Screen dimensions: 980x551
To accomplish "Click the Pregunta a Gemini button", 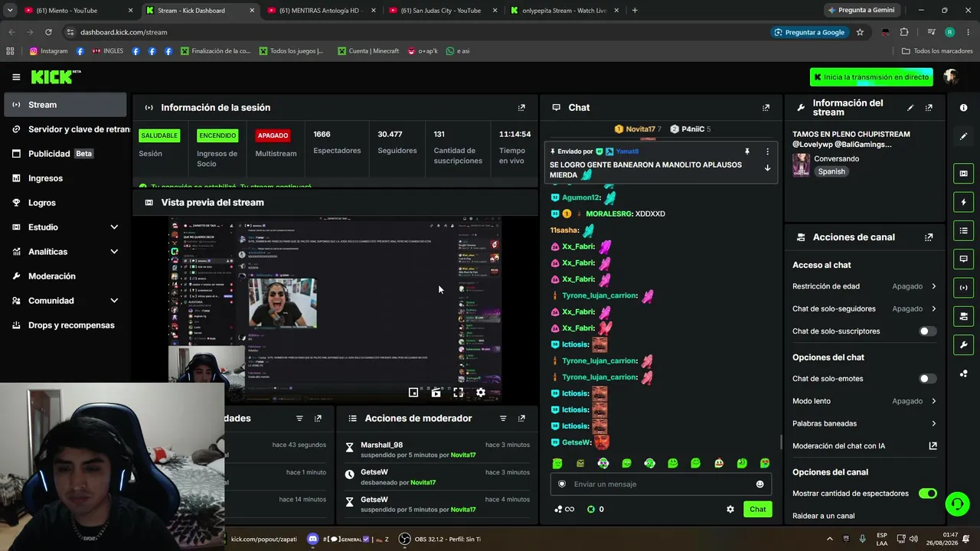I will 861,11.
